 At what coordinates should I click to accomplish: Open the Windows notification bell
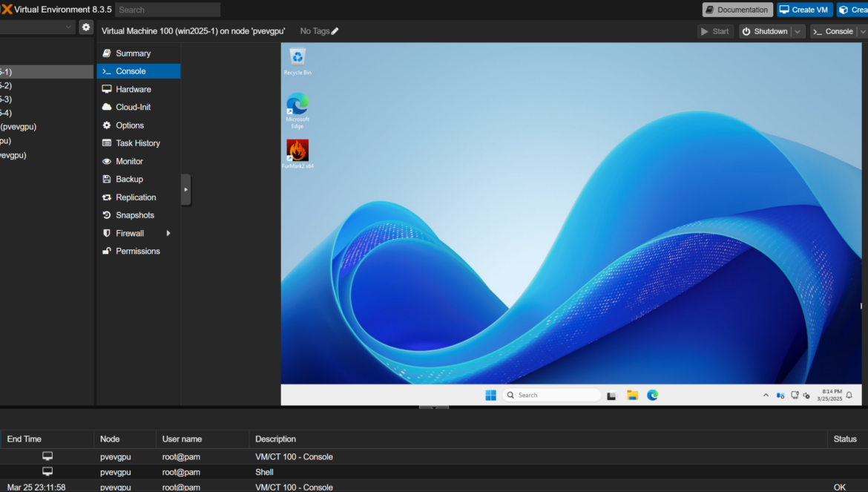point(849,395)
